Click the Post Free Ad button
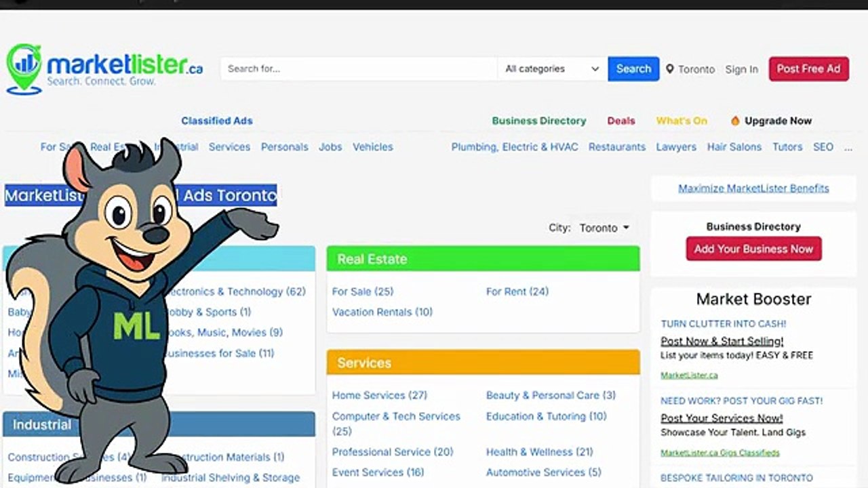 [808, 68]
